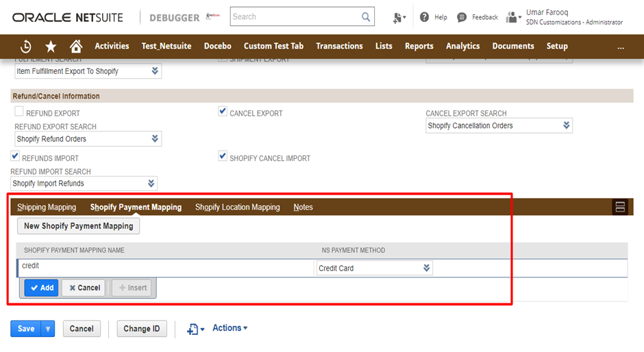Click the Add line button
The height and width of the screenshot is (352, 644).
pyautogui.click(x=42, y=288)
